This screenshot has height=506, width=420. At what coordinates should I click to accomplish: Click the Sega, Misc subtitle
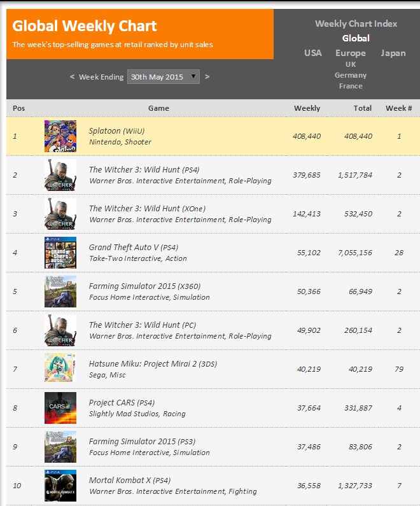tap(107, 375)
